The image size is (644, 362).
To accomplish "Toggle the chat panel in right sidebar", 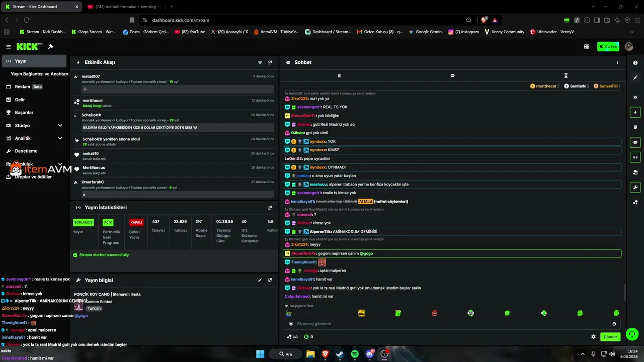I will [x=635, y=142].
